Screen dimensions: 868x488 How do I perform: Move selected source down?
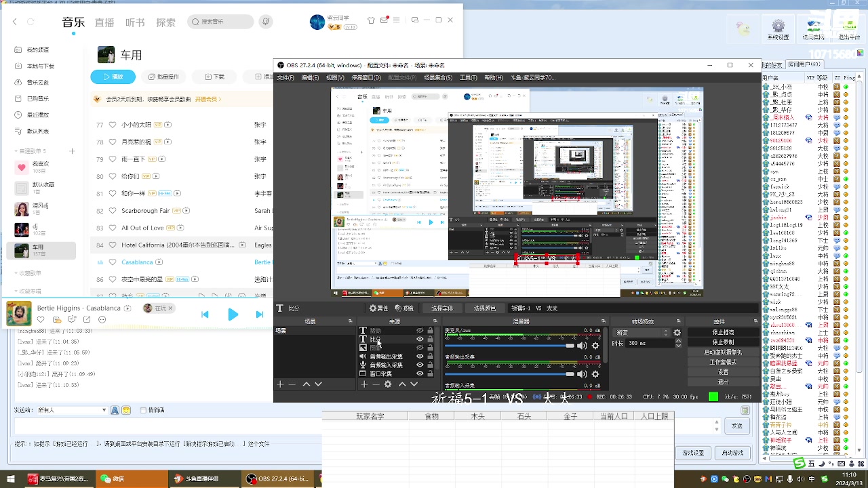point(414,384)
